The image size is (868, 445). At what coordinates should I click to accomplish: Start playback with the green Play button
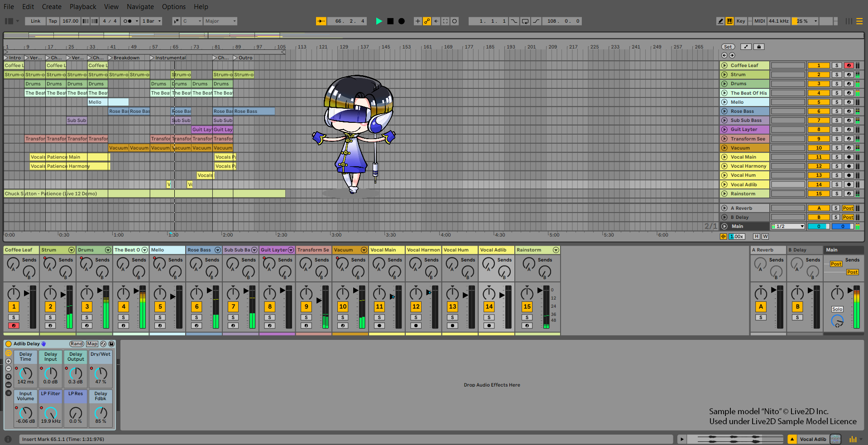point(379,21)
